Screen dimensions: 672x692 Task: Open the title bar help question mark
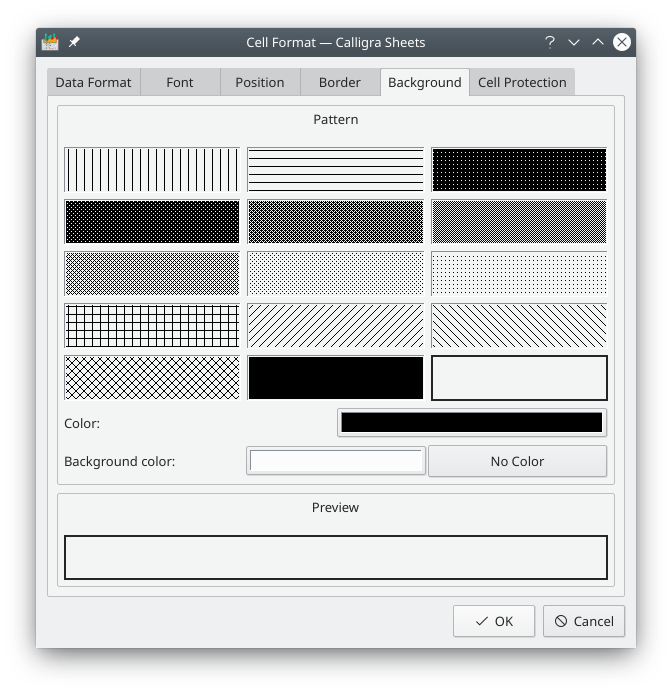tap(549, 42)
